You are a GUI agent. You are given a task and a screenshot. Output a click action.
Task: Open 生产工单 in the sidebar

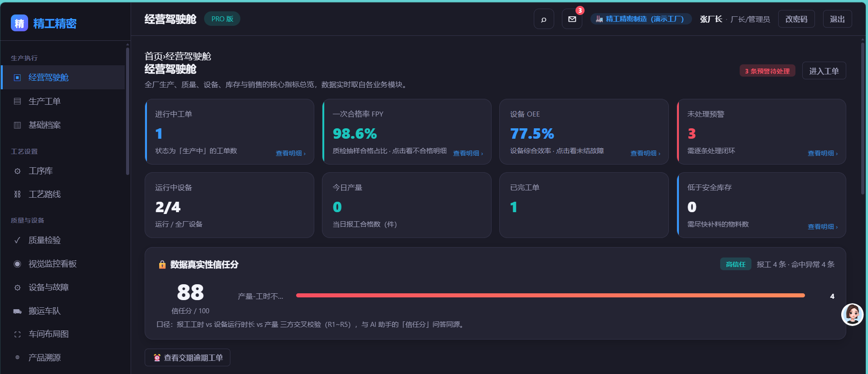tap(63, 101)
